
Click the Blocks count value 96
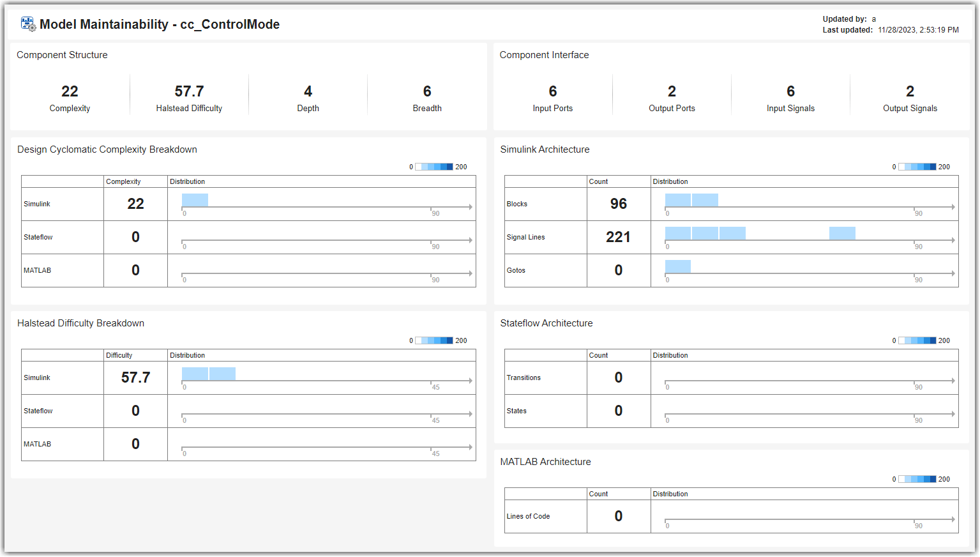[x=618, y=204]
